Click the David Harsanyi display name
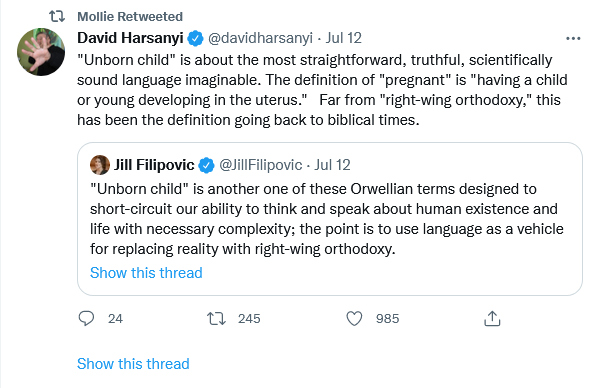This screenshot has height=388, width=598. (130, 38)
